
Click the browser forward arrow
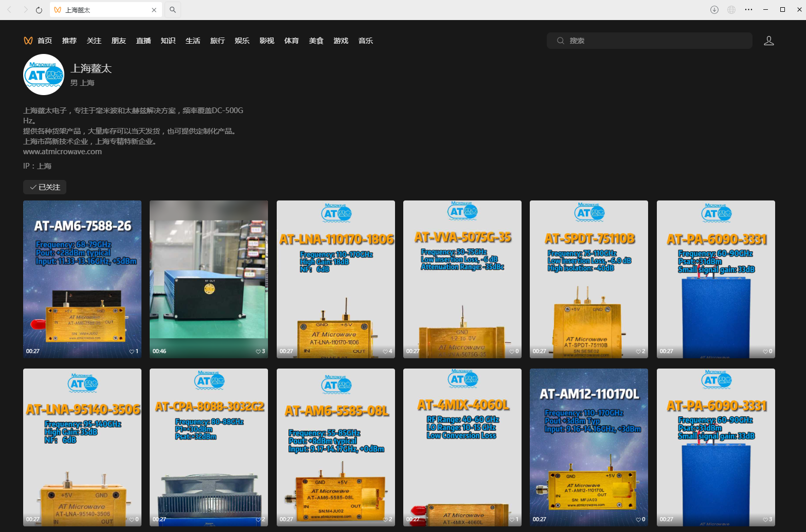(25, 10)
